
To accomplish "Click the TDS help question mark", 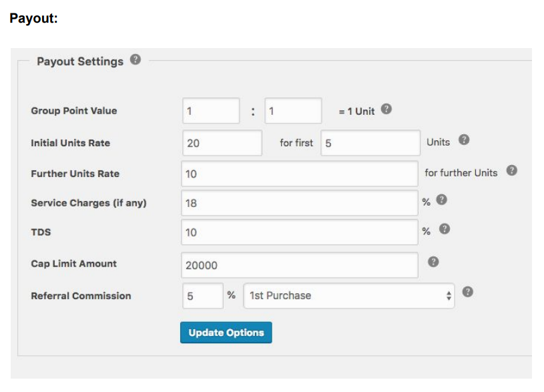I will tap(445, 229).
